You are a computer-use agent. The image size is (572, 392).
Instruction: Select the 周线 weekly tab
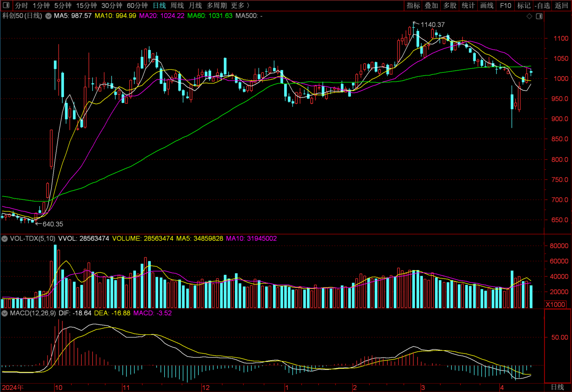click(x=177, y=6)
